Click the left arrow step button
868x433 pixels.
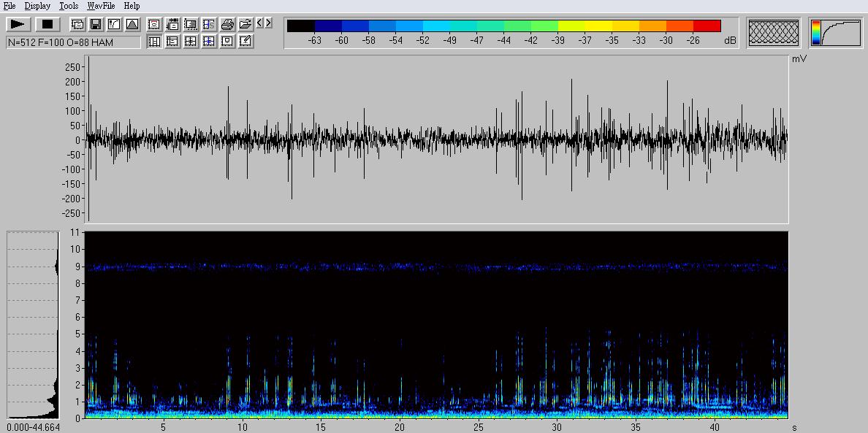[x=260, y=23]
